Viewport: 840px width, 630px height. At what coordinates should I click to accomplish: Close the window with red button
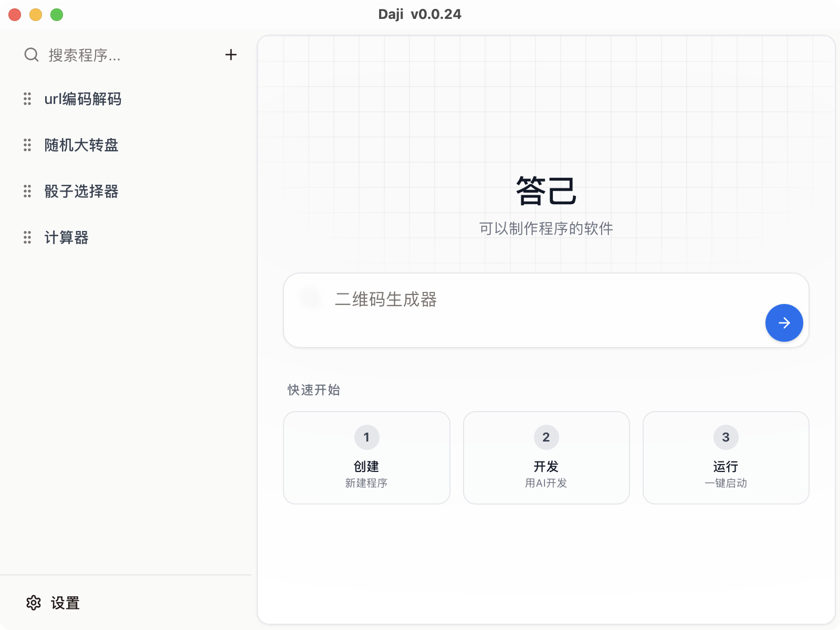pos(15,15)
